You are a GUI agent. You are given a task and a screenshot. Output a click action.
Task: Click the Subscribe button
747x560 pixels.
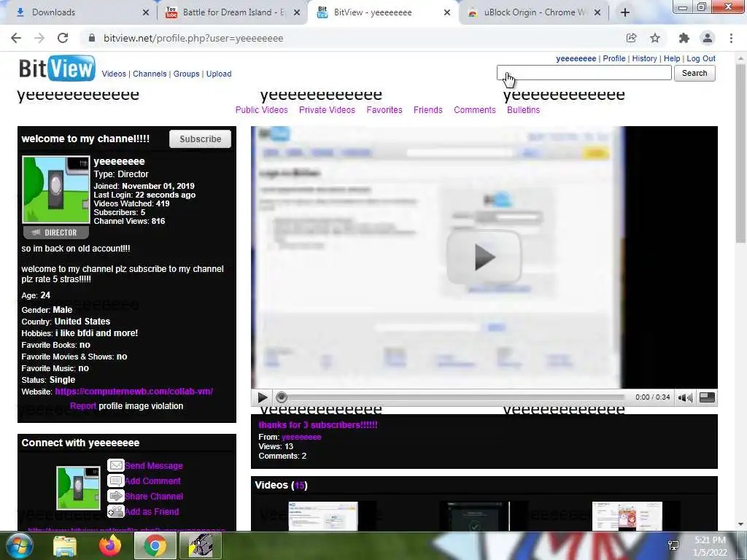pos(200,139)
